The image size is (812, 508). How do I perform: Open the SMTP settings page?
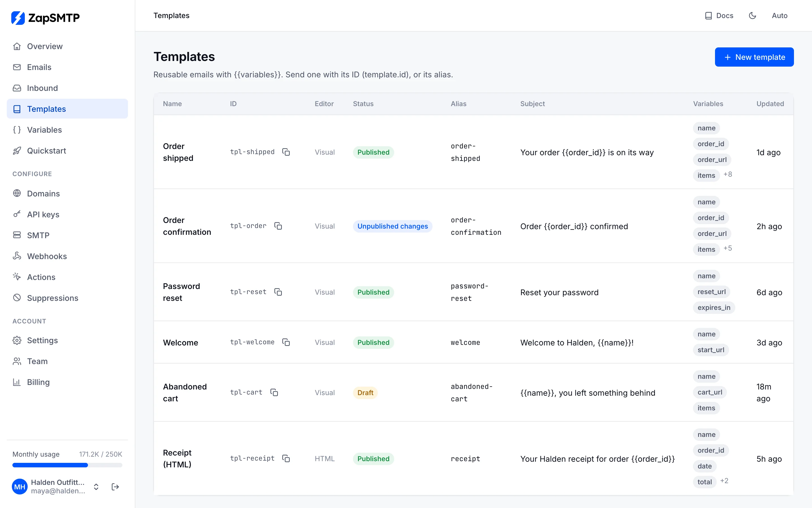point(67,235)
